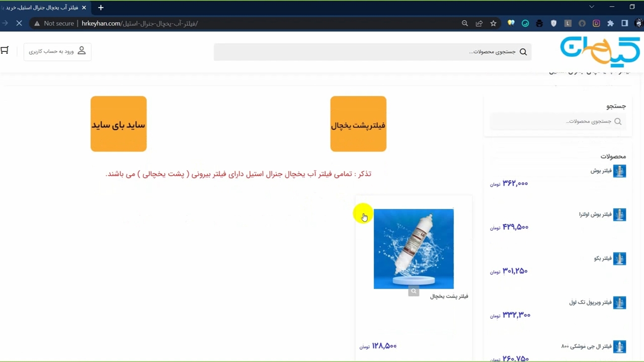Open the browser extensions puzzle icon

[610, 24]
